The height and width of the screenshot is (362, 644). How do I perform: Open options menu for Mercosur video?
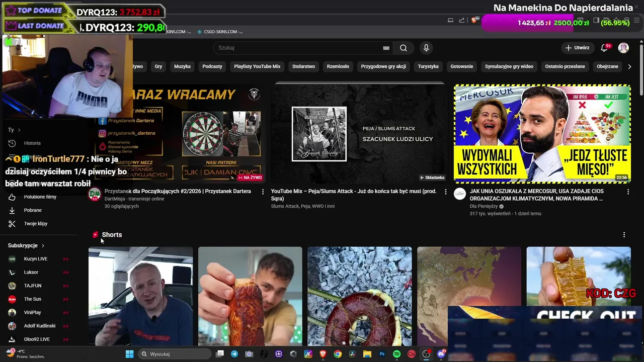click(x=628, y=192)
